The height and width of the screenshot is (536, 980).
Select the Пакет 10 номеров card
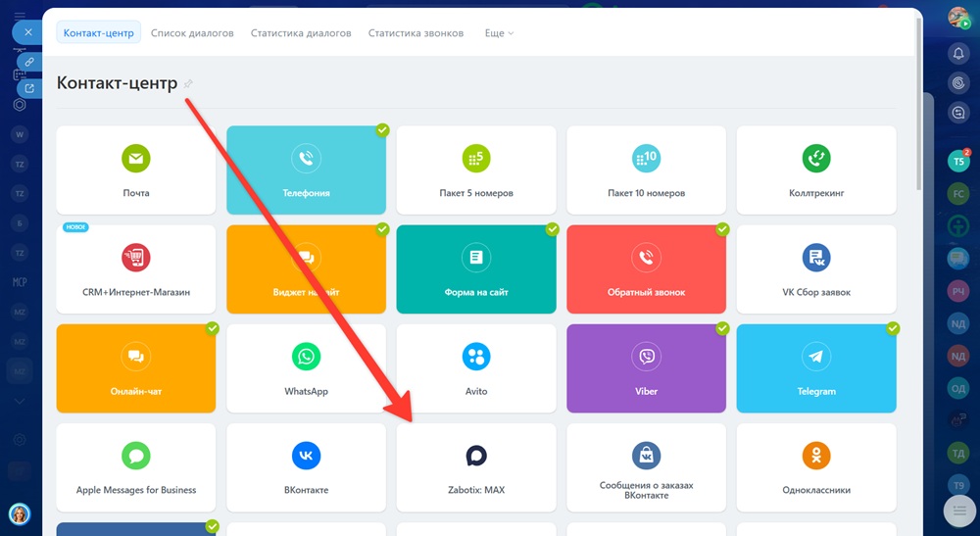click(x=646, y=170)
